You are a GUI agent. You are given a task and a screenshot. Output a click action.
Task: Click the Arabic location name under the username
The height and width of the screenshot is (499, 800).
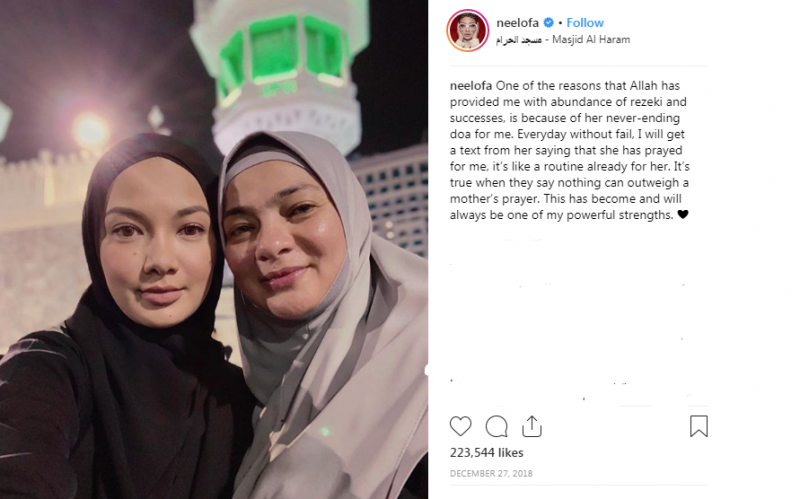click(518, 40)
